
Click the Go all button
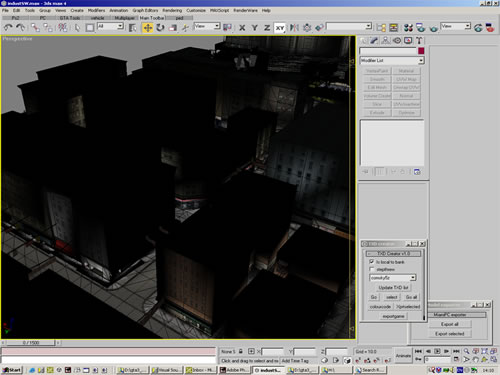point(411,297)
